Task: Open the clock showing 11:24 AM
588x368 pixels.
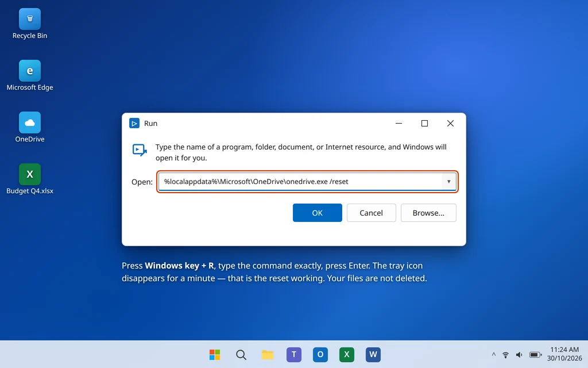Action: click(564, 354)
